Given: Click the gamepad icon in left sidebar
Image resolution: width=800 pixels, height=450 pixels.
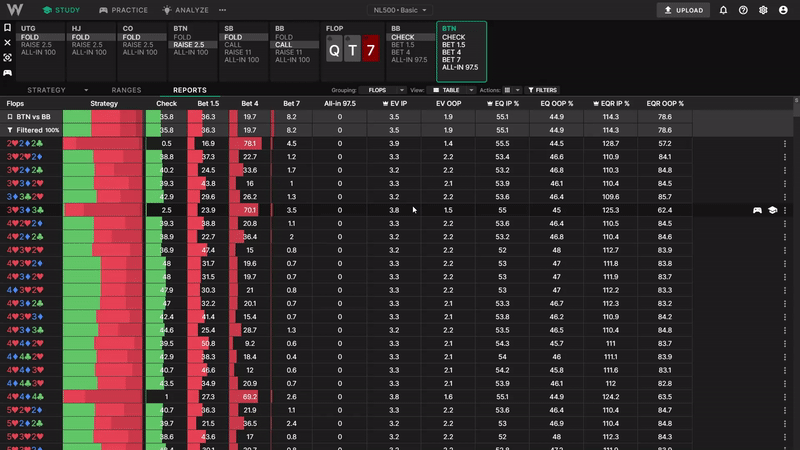Looking at the screenshot, I should 7,73.
